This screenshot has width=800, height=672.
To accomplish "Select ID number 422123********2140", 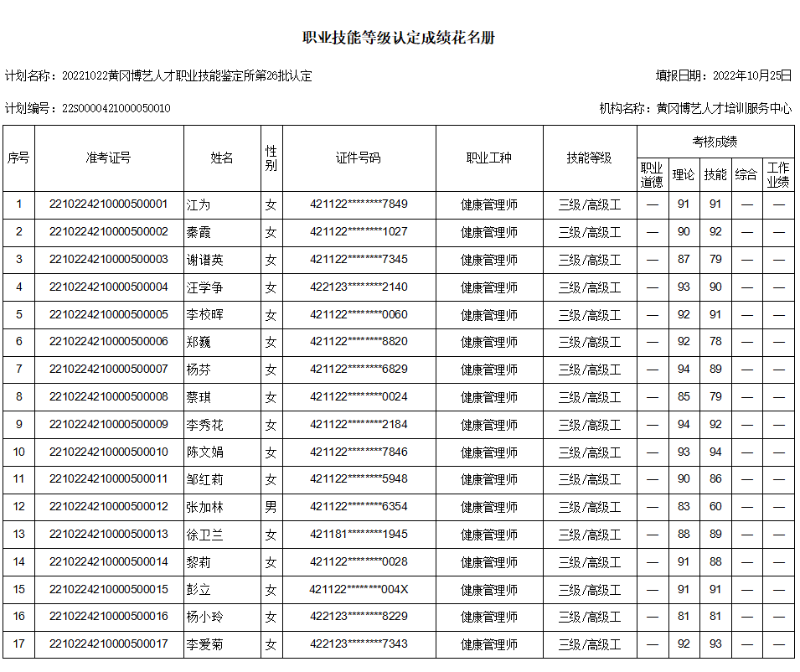I will pos(359,287).
